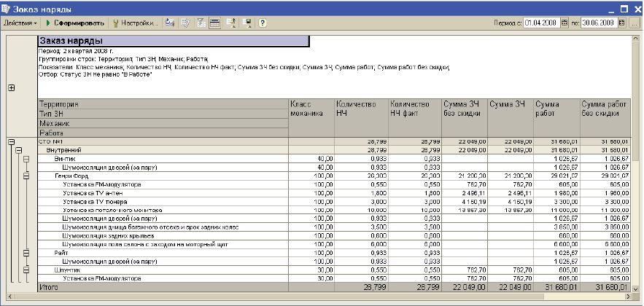Image resolution: width=644 pixels, height=306 pixels.
Task: Open the Настройки settings dialog
Action: pos(135,23)
